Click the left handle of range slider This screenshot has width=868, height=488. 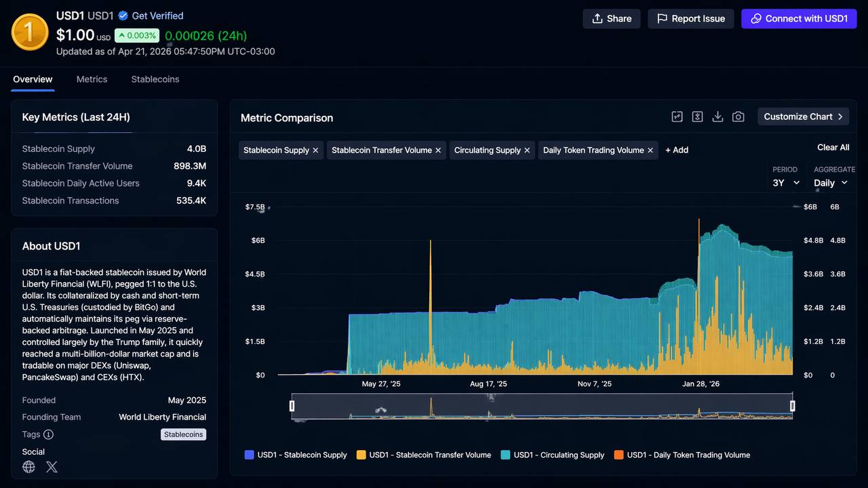pyautogui.click(x=292, y=406)
